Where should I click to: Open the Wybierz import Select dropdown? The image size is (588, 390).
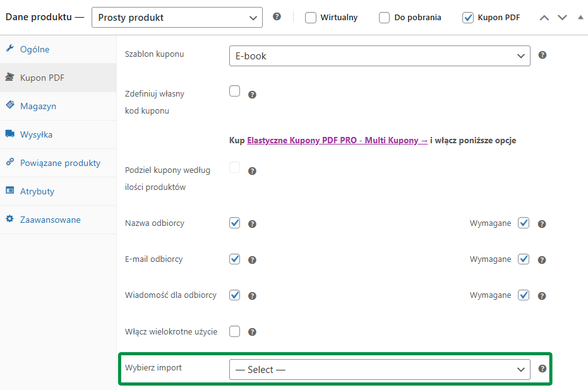click(x=379, y=369)
